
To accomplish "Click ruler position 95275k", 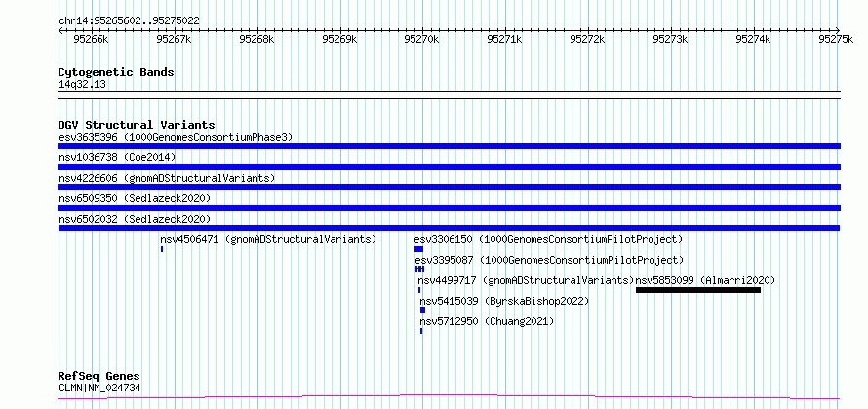I will pyautogui.click(x=836, y=39).
